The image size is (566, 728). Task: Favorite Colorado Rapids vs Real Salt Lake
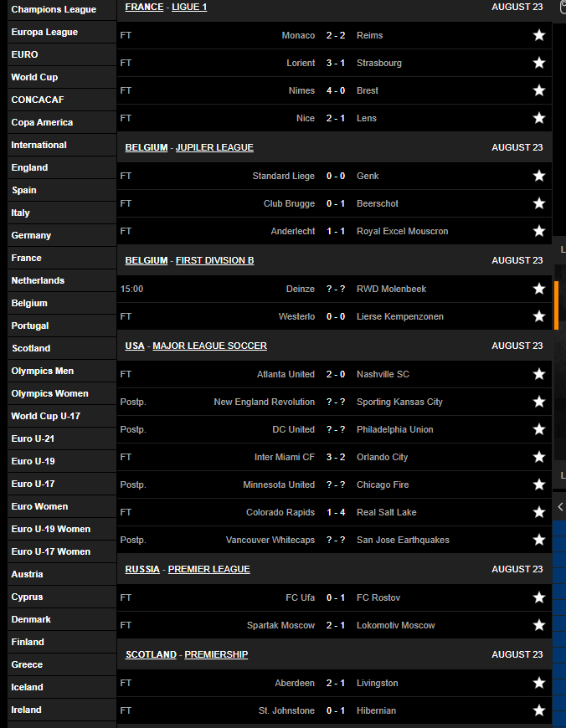click(539, 512)
